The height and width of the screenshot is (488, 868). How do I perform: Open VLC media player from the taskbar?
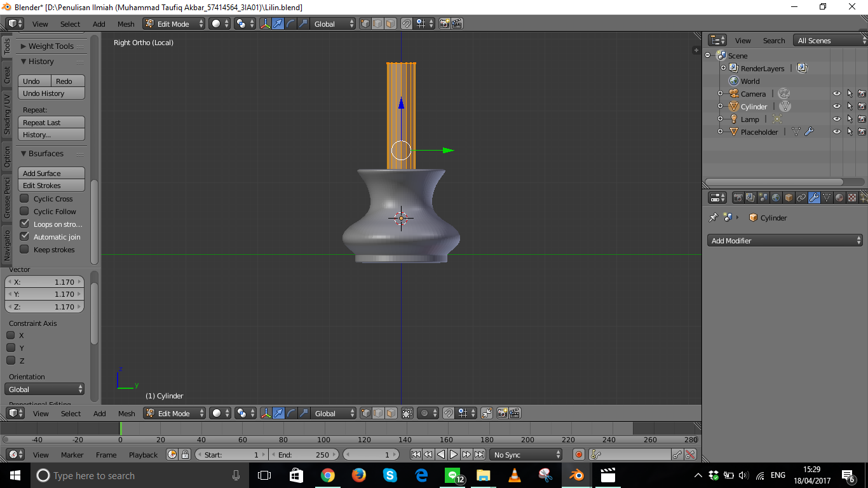tap(515, 475)
